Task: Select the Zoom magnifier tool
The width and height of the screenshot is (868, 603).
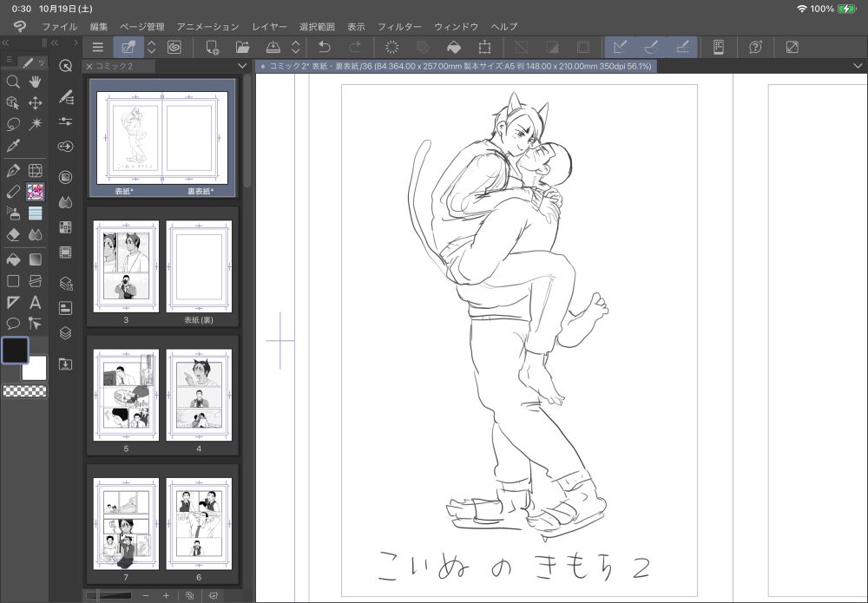Action: tap(13, 82)
